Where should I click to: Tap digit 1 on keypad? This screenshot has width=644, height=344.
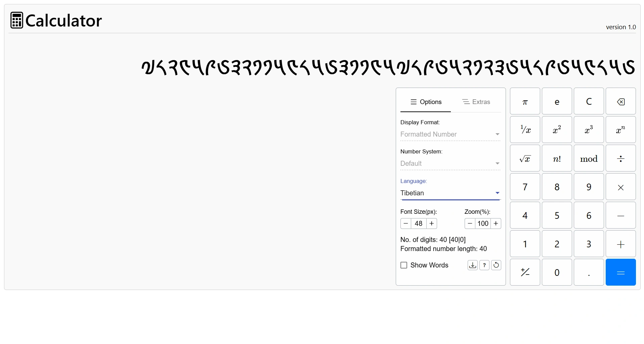pos(525,244)
